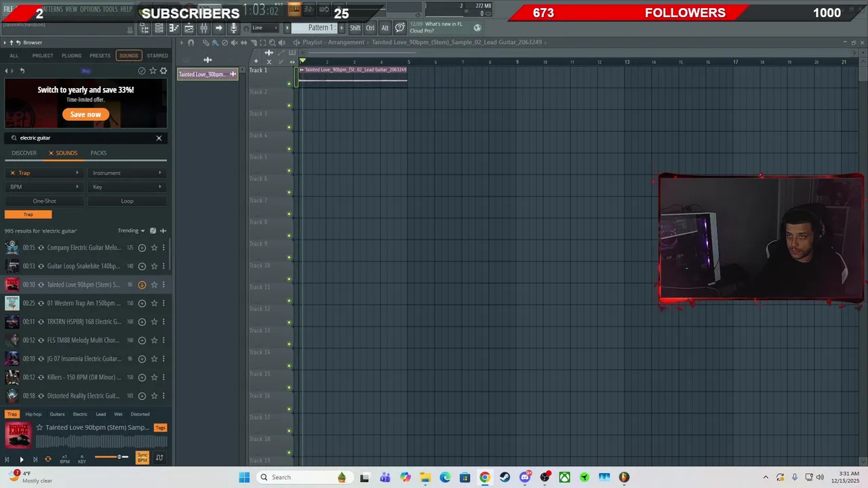Click the random dice icon beside Trending

(x=153, y=231)
